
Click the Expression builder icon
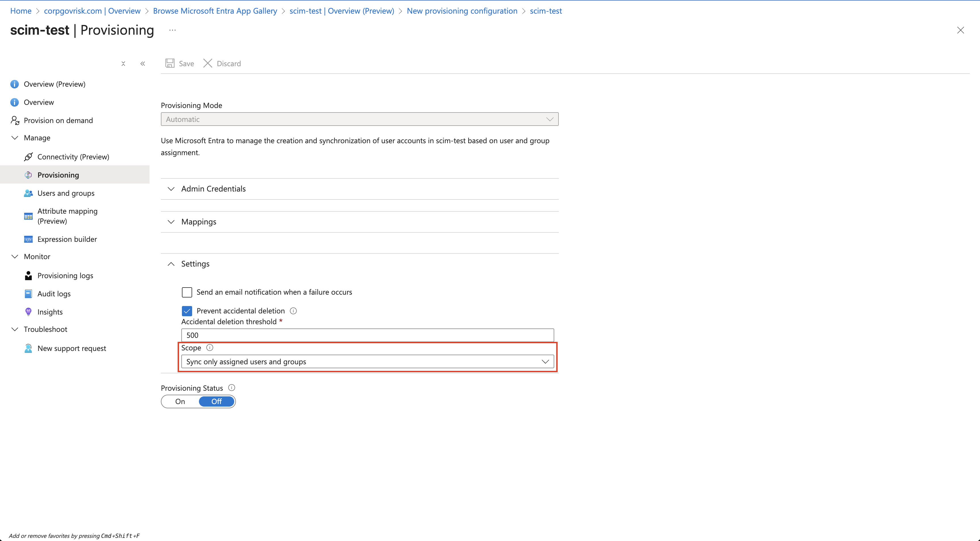click(28, 239)
